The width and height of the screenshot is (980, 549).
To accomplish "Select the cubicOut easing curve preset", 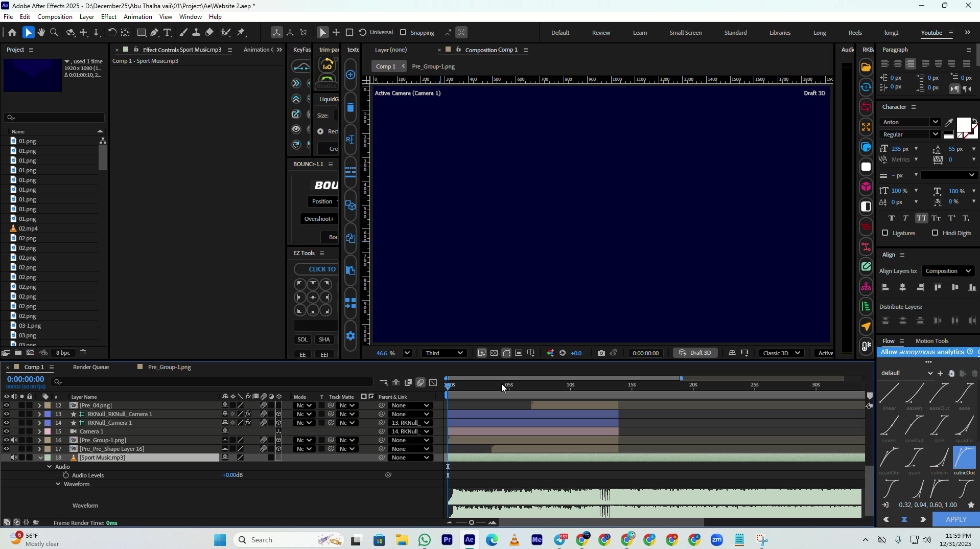I will click(x=965, y=461).
